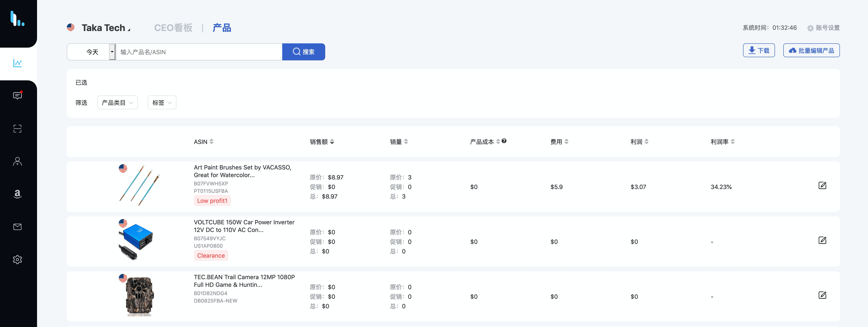Expand the 产品类目 filter dropdown
This screenshot has width=868, height=327.
pos(117,103)
